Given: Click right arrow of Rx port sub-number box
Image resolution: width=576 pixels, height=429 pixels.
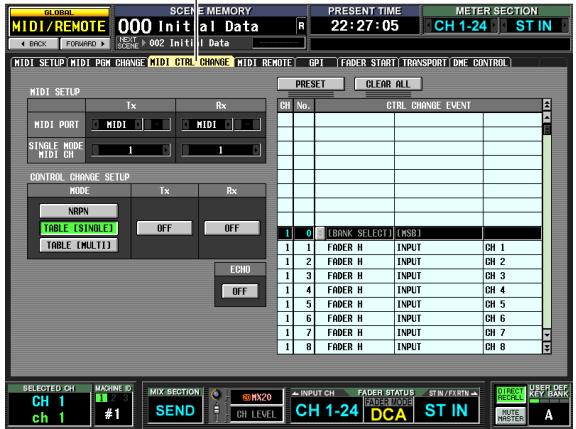Looking at the screenshot, I should [257, 125].
